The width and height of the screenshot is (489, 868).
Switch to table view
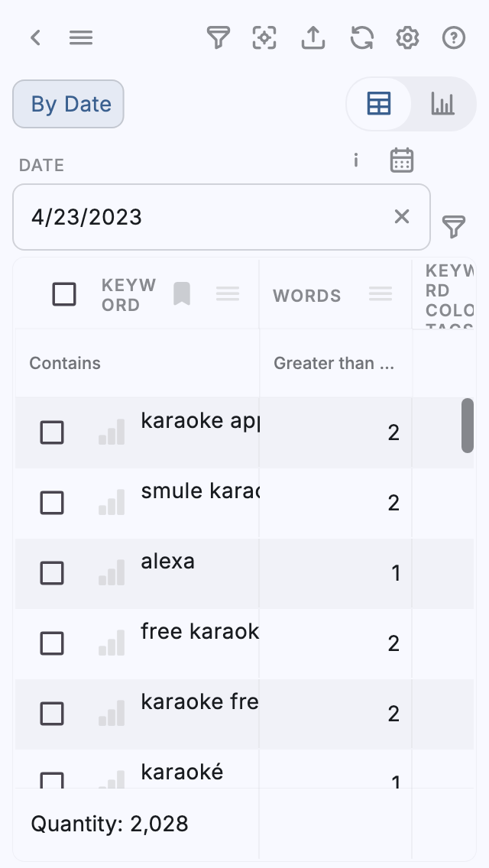tap(379, 104)
